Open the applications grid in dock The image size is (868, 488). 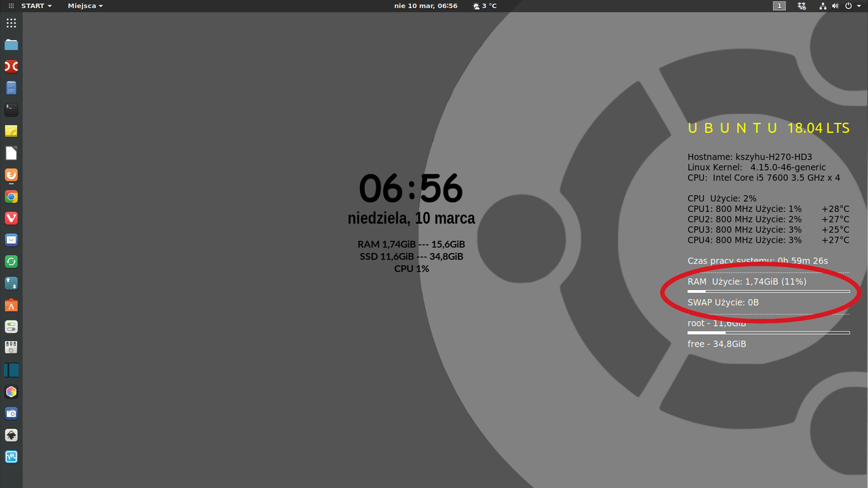(x=11, y=23)
